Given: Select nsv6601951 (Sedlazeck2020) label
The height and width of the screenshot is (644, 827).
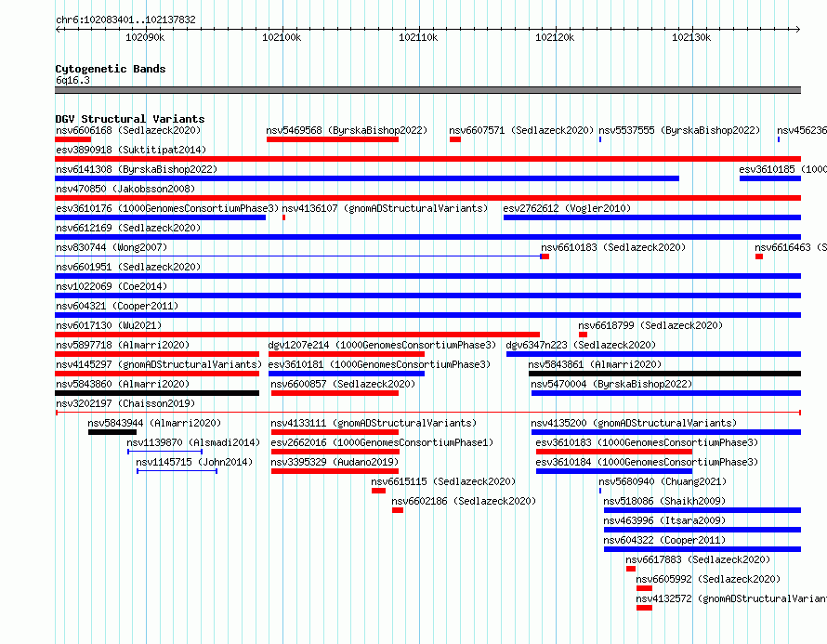Looking at the screenshot, I should [x=128, y=267].
